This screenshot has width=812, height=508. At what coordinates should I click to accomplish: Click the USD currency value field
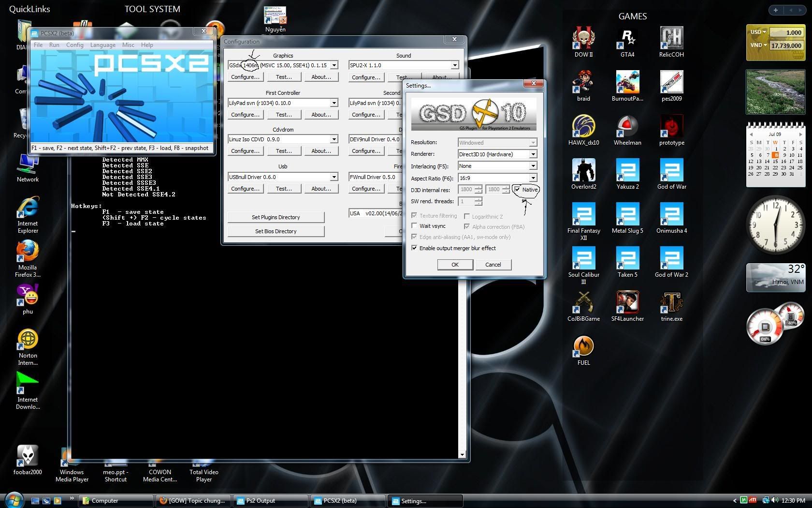786,32
